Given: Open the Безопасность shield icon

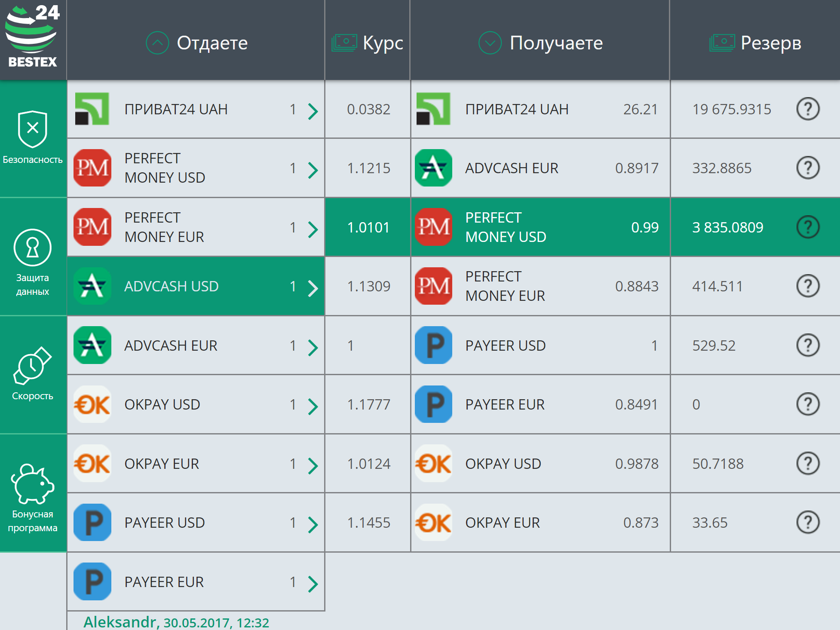Looking at the screenshot, I should (33, 129).
